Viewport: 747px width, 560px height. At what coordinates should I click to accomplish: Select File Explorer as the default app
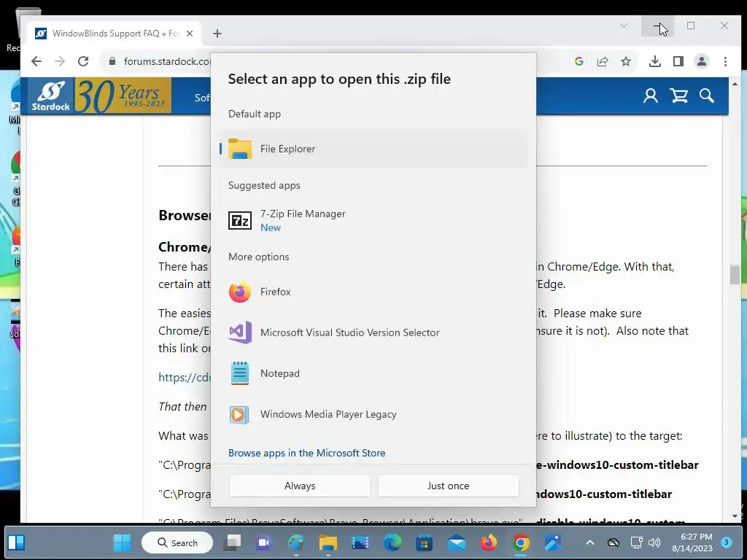tap(373, 149)
